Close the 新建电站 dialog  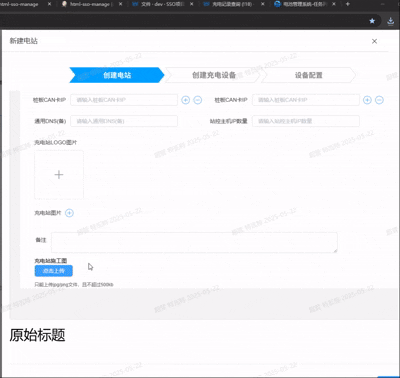(x=374, y=41)
